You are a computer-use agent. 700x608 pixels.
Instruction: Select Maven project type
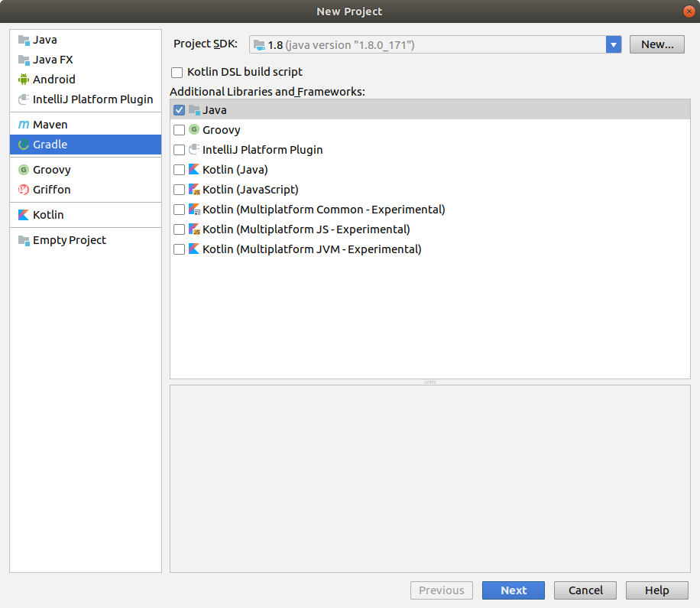(x=86, y=125)
